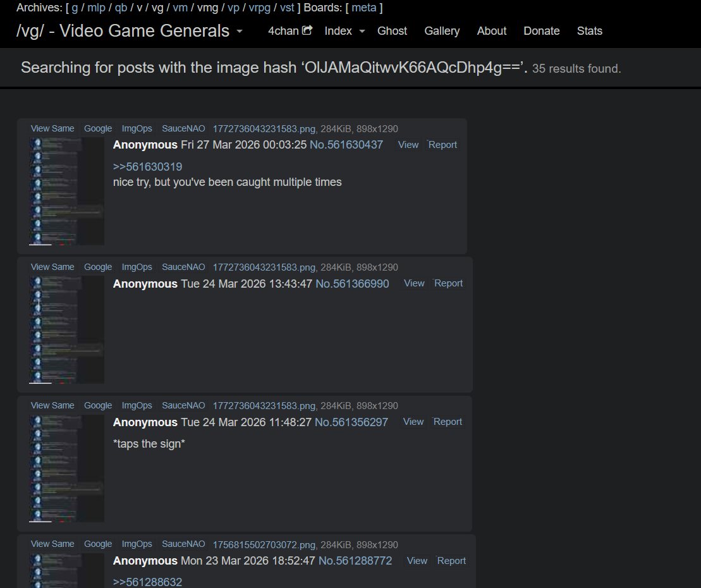Open the vst archive link
Screen dimensions: 701x588
287,8
